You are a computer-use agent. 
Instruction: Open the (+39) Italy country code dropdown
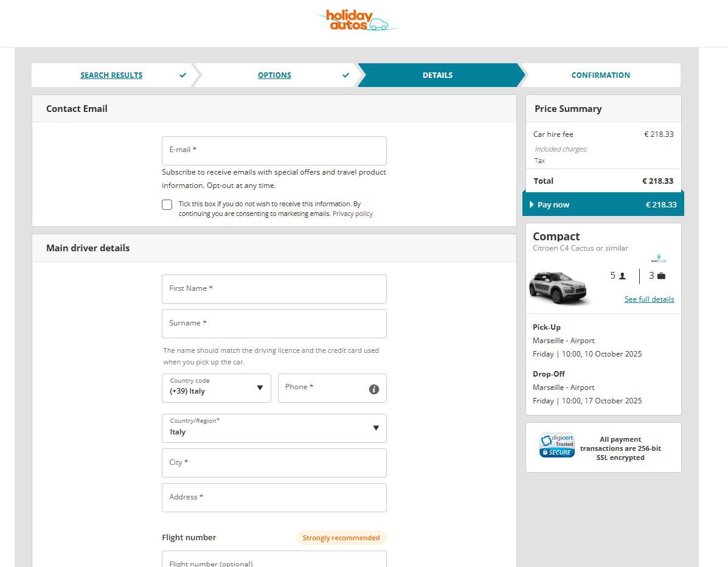click(x=216, y=388)
